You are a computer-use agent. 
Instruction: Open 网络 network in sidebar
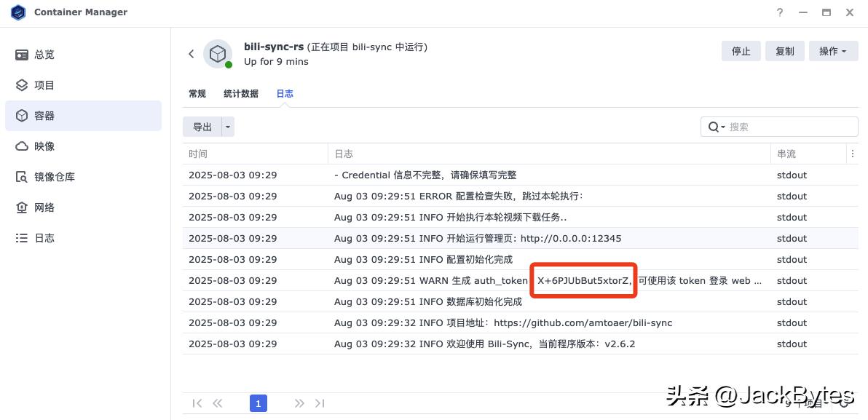[83, 207]
